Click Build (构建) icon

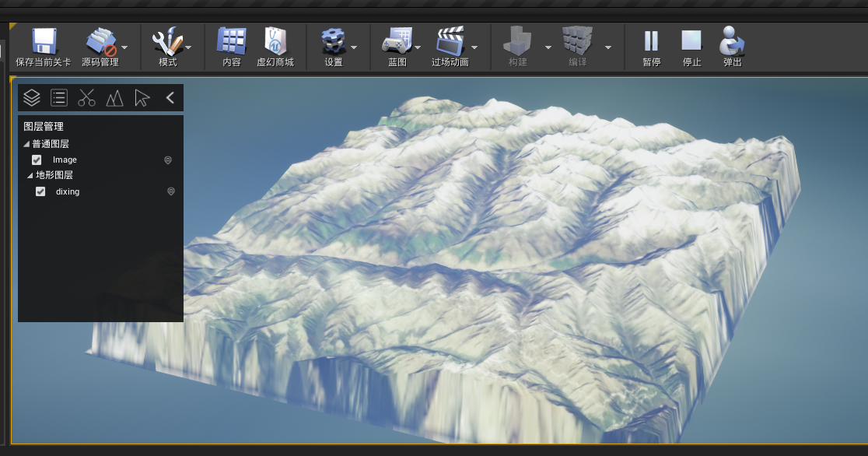(517, 41)
